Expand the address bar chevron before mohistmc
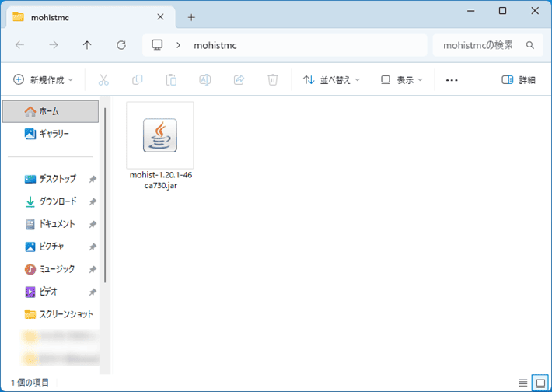This screenshot has width=552, height=392. tap(179, 45)
